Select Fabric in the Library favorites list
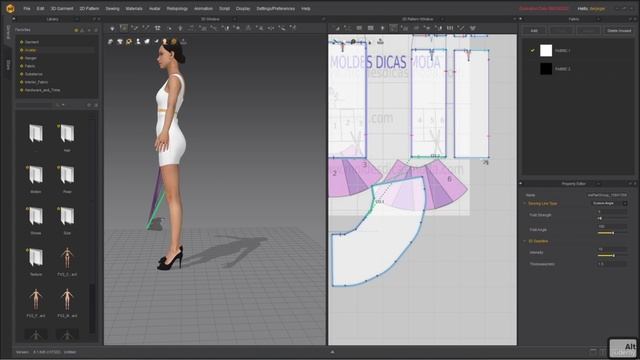This screenshot has height=360, width=640. click(30, 66)
